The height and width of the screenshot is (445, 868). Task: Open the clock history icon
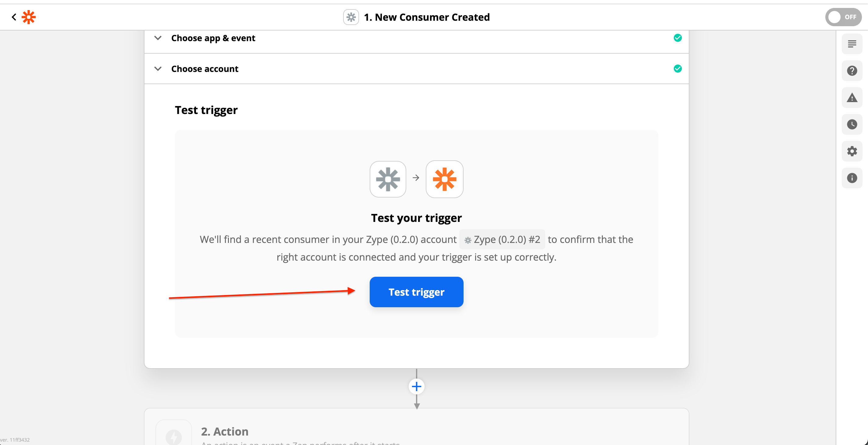pos(852,124)
